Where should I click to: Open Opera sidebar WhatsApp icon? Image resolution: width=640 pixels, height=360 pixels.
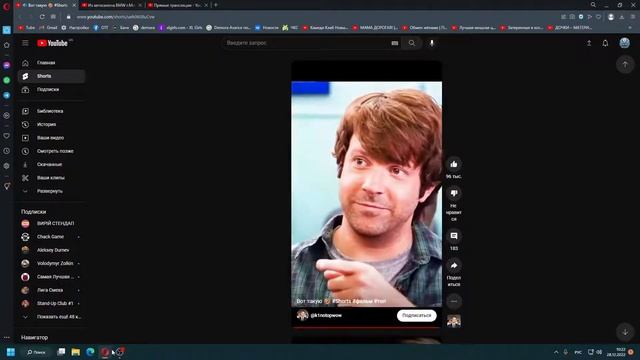point(7,80)
